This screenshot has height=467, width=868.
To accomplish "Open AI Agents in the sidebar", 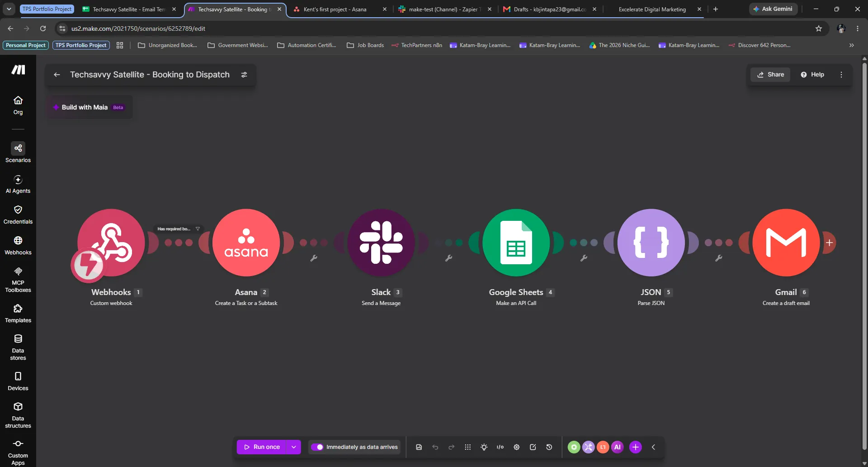I will click(x=18, y=184).
